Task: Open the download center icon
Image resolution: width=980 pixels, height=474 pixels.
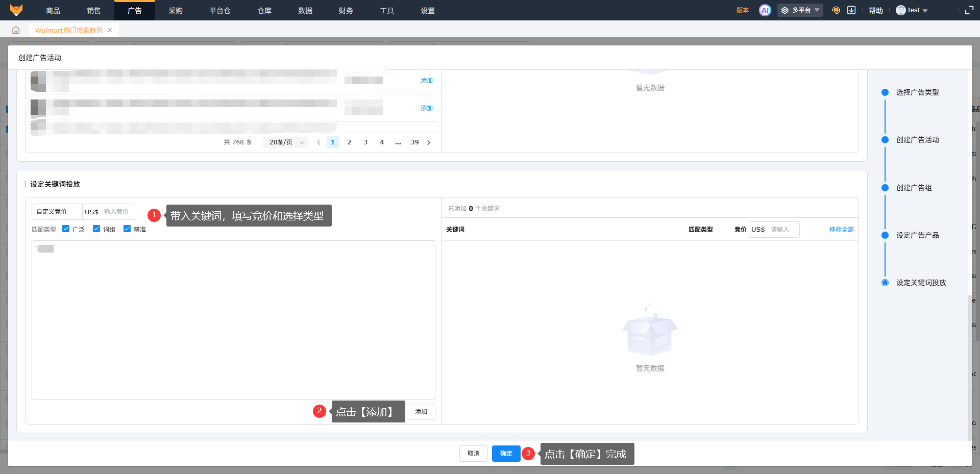Action: point(851,10)
